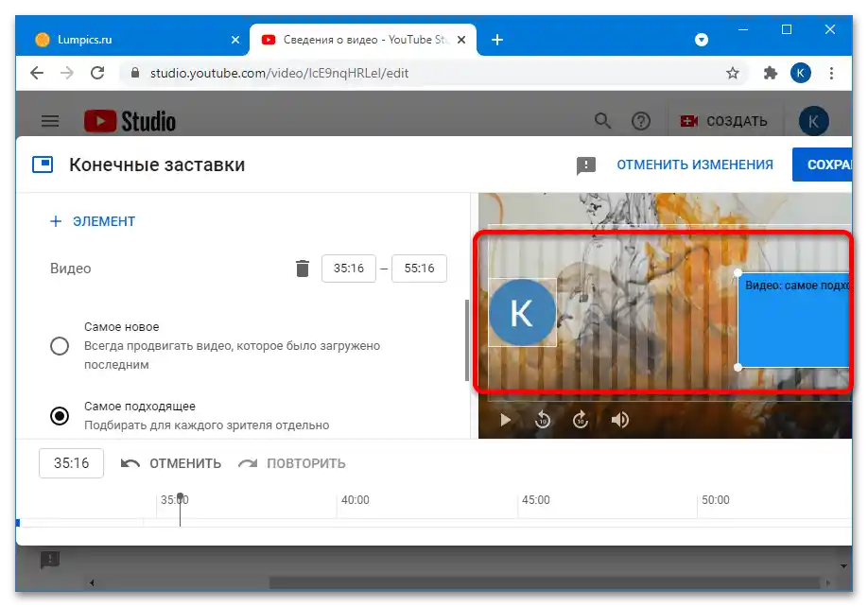Play the video preview
The height and width of the screenshot is (607, 868).
pyautogui.click(x=505, y=420)
